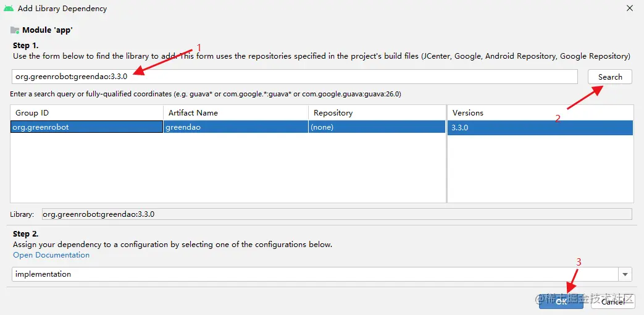Select version 3.3.0 in Versions list
644x315 pixels.
coord(540,128)
